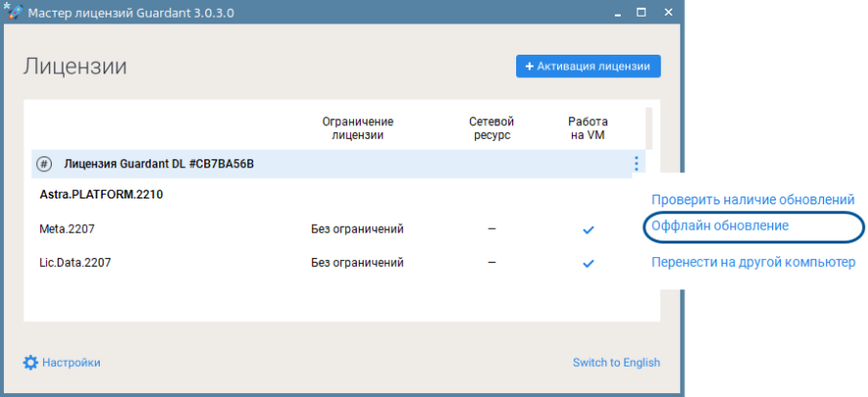This screenshot has height=397, width=868.
Task: Pick Перенести на другой компьютер menu entry
Action: coord(753,262)
